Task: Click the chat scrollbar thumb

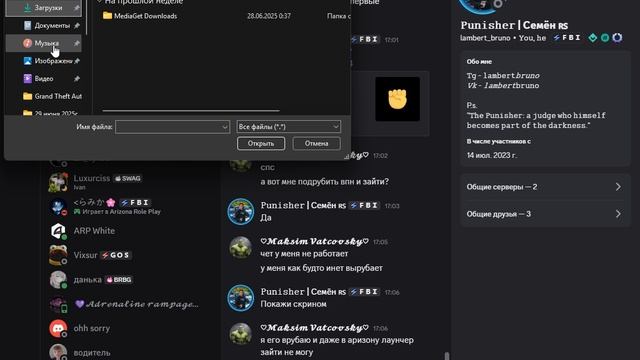Action: click(447, 356)
